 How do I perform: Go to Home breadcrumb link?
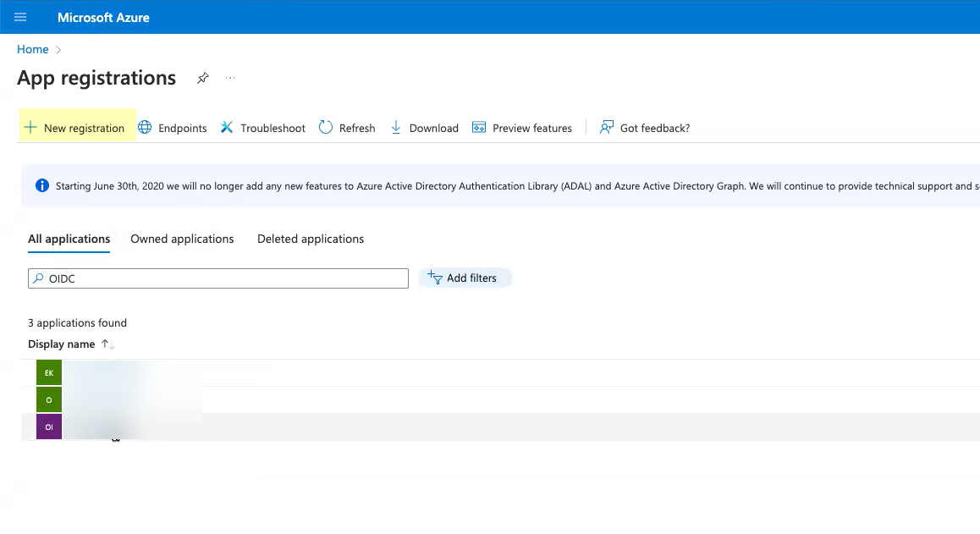[32, 49]
